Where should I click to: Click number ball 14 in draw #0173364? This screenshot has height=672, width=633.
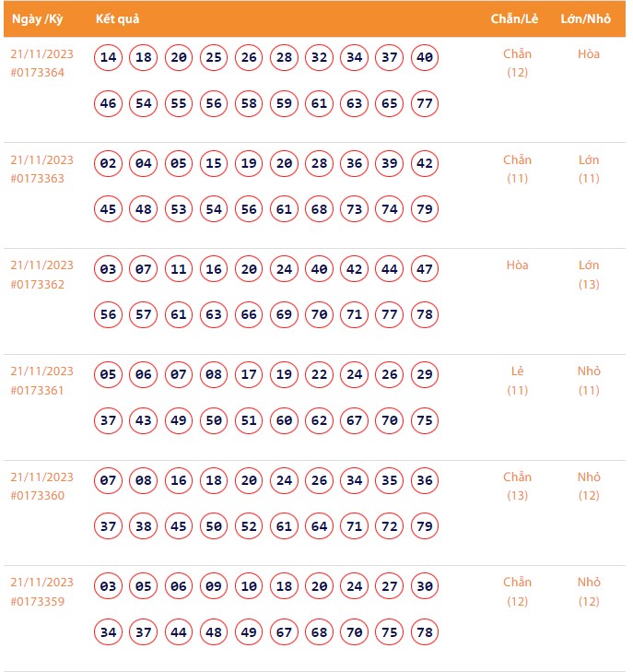tap(109, 58)
